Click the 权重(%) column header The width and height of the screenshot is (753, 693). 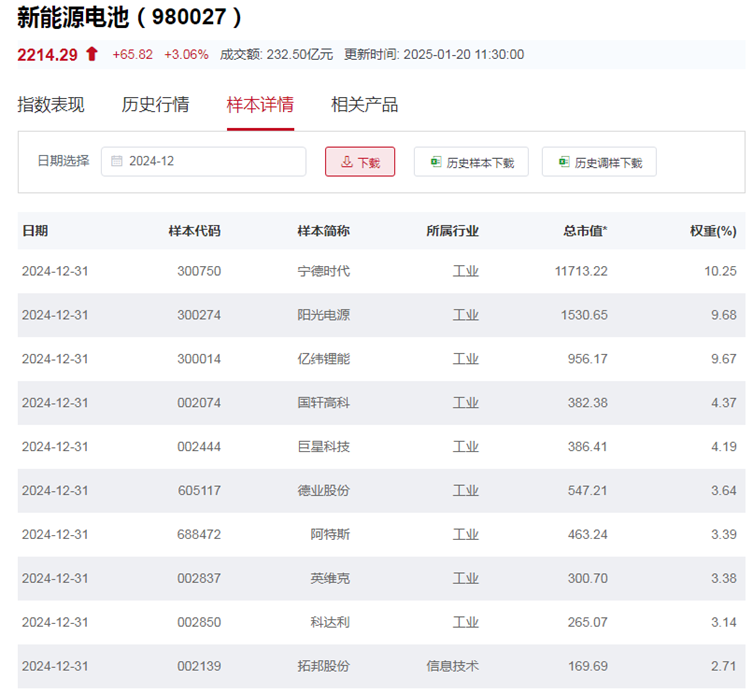(x=712, y=231)
